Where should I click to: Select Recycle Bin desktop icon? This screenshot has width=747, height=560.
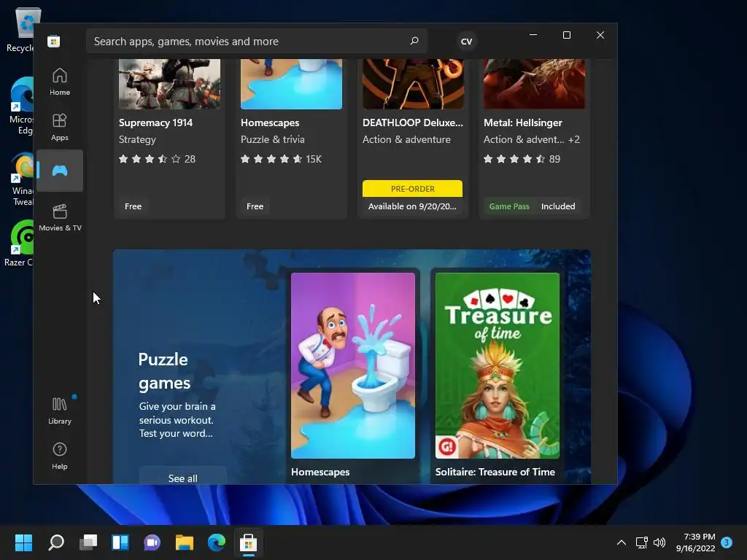[x=20, y=29]
